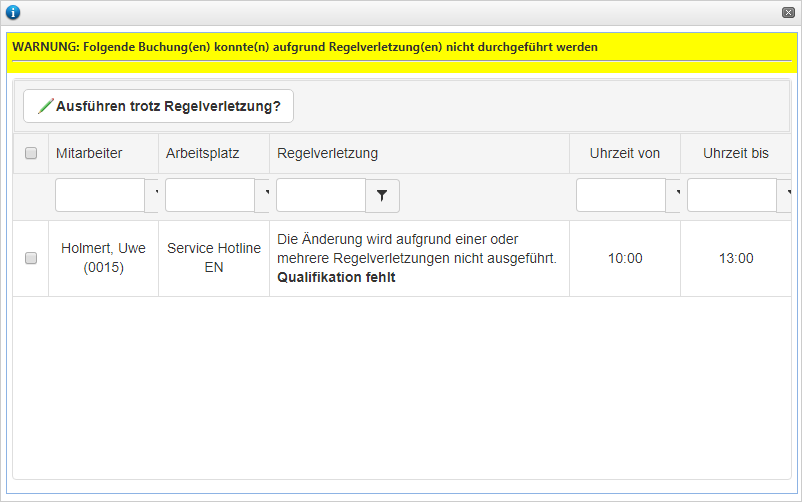This screenshot has height=502, width=802.
Task: Open the Arbeitsplatz filter dropdown arrow
Action: 262,195
